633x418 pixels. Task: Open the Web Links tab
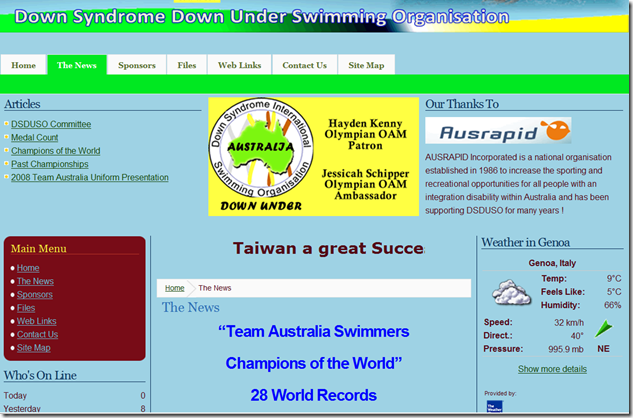[239, 65]
